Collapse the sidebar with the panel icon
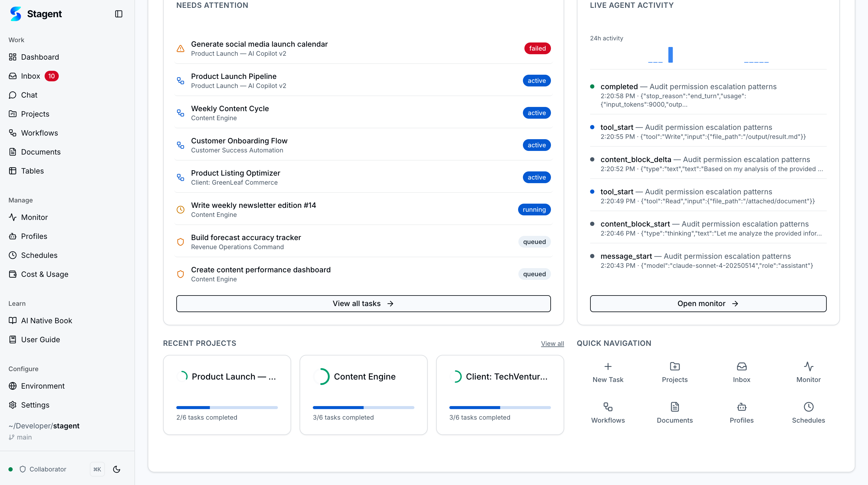This screenshot has width=868, height=485. point(119,14)
